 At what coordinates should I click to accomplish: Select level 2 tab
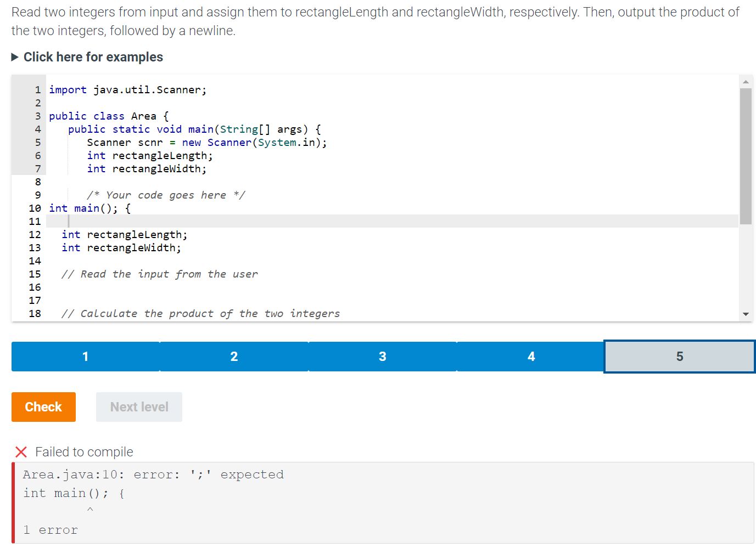234,357
